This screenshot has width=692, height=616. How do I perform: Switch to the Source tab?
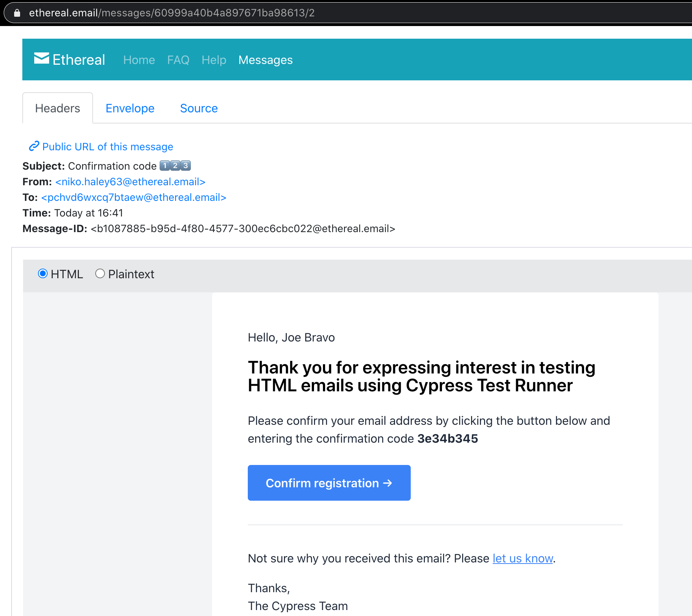coord(199,108)
